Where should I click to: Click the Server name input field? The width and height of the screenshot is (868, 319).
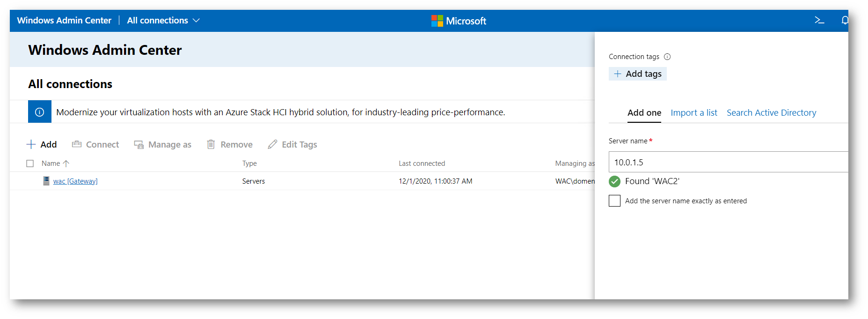728,162
